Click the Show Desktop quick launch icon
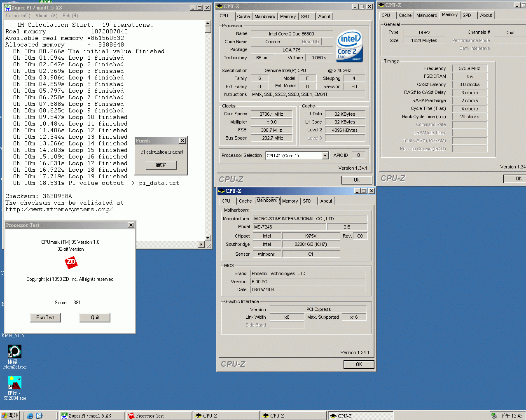526x420 pixels. [x=39, y=416]
